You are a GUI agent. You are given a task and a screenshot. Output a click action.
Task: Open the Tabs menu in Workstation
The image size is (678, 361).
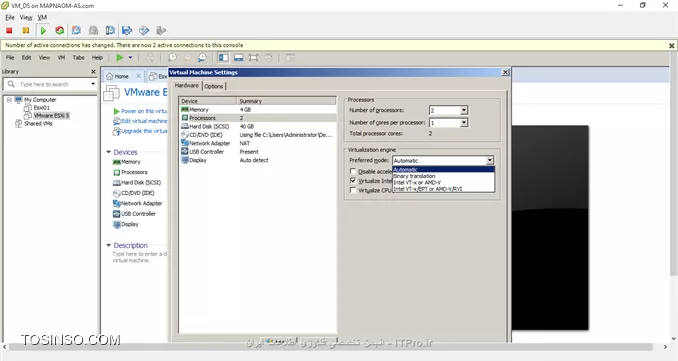point(78,58)
